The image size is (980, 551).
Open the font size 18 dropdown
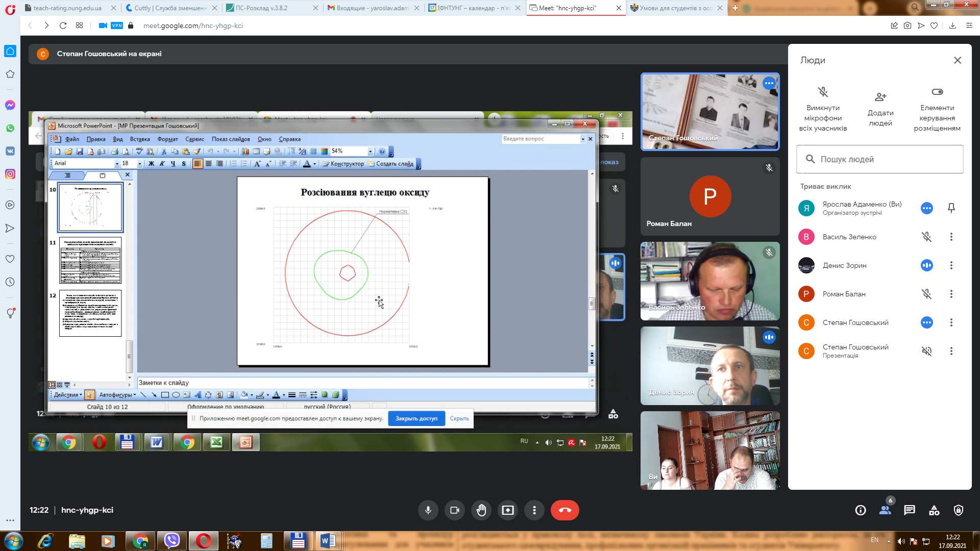139,164
